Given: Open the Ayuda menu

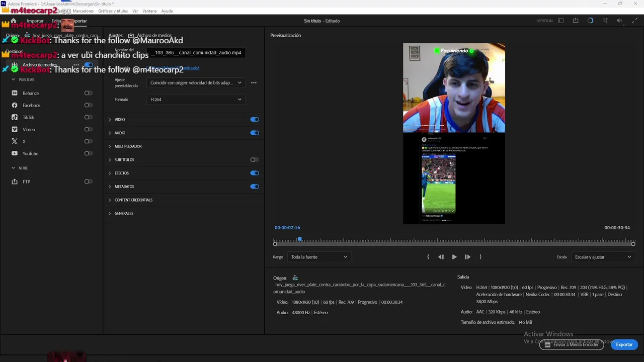Looking at the screenshot, I should 167,11.
